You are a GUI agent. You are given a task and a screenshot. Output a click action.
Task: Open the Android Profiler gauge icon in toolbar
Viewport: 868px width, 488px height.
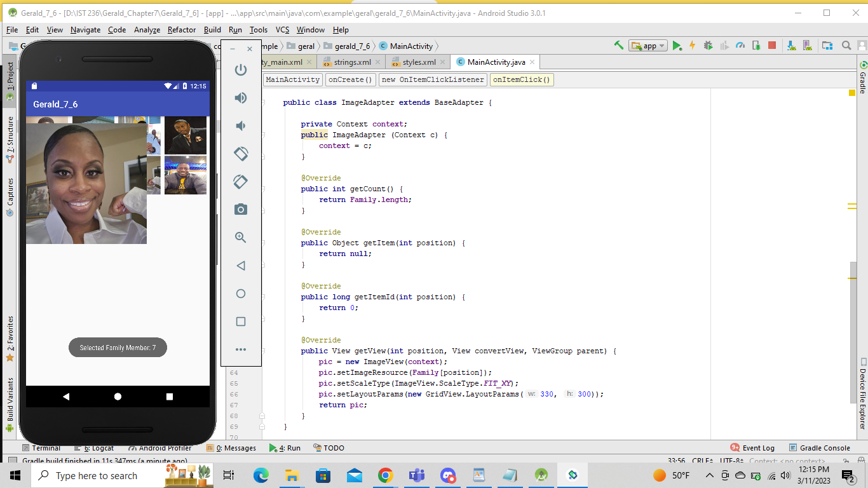(740, 46)
